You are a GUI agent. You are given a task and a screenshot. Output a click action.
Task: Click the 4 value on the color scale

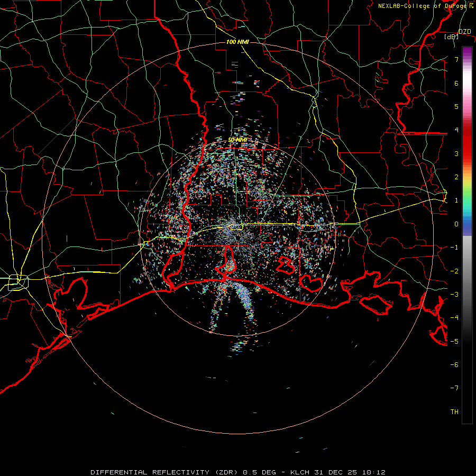[x=456, y=130]
